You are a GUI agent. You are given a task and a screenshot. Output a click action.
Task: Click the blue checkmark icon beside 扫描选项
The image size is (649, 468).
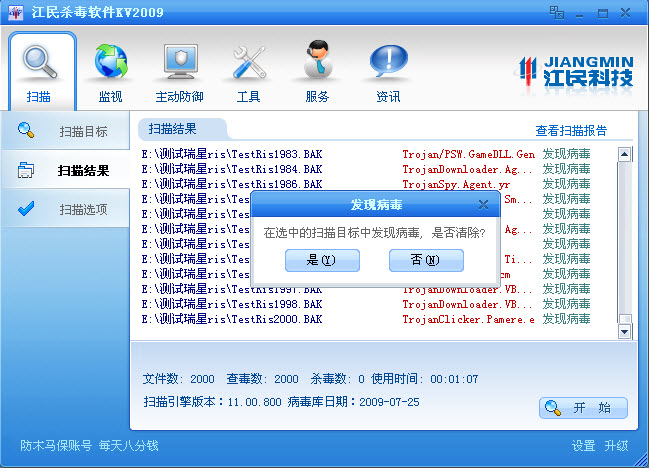pyautogui.click(x=26, y=209)
